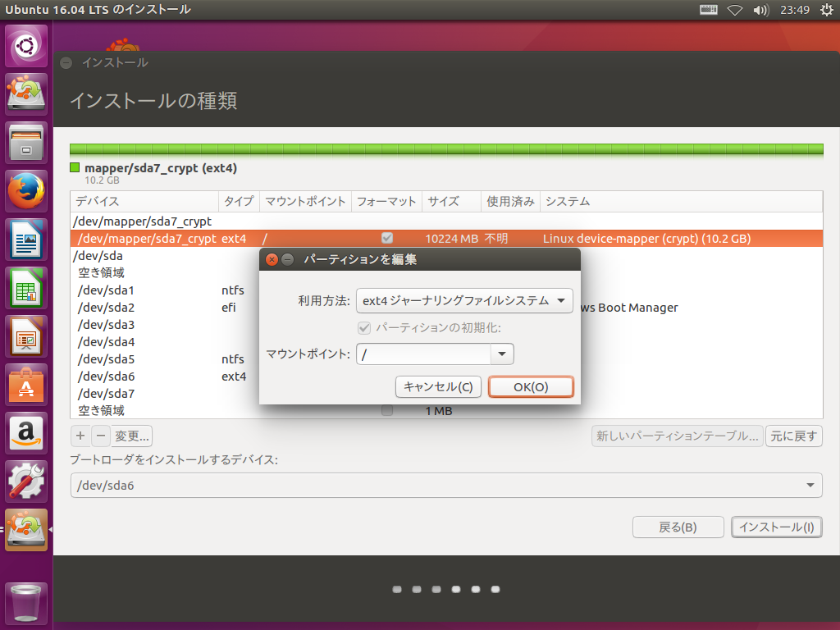Viewport: 840px width, 630px height.
Task: Select the /dev/sda2 efi row
Action: coord(164,308)
